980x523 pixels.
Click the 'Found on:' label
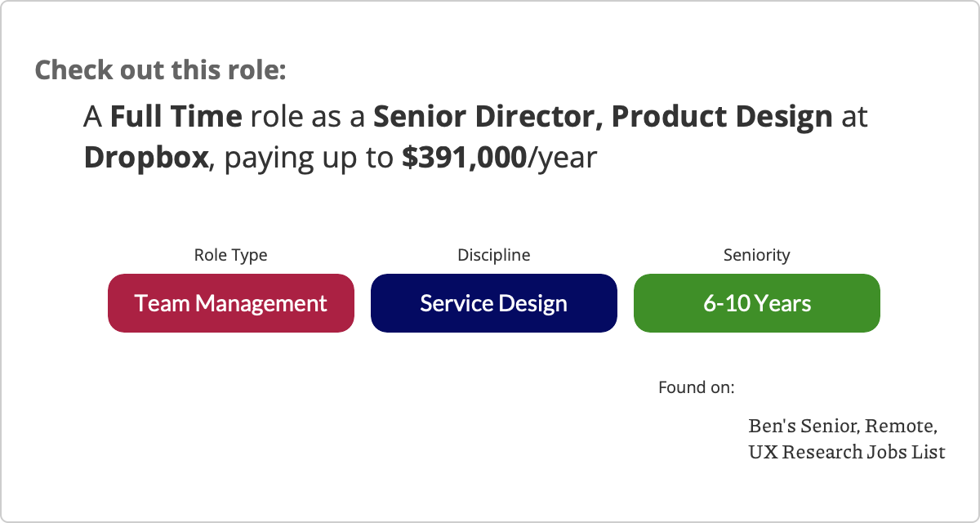(x=696, y=387)
